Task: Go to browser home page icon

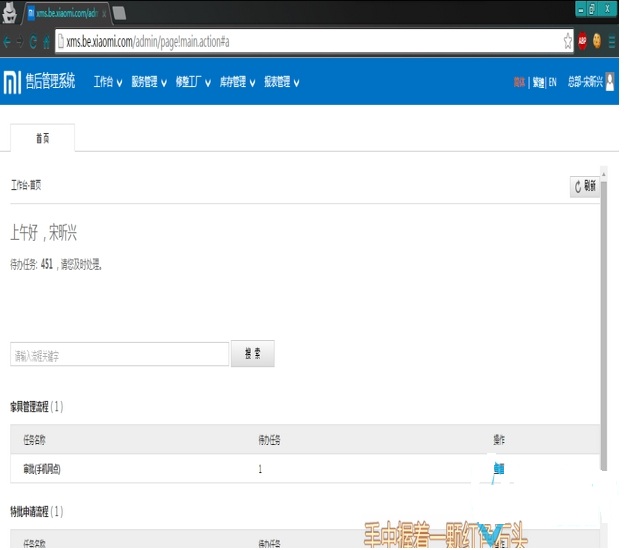Action: (x=47, y=42)
